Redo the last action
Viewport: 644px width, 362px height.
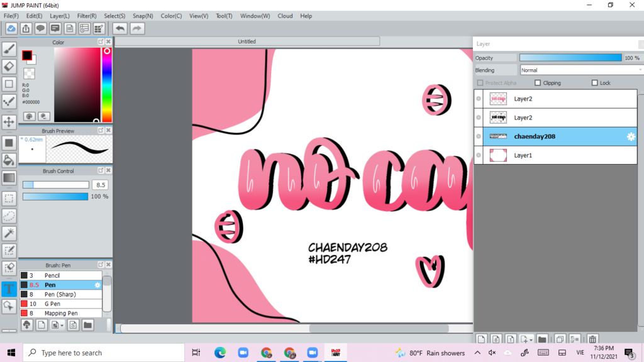[x=137, y=28]
